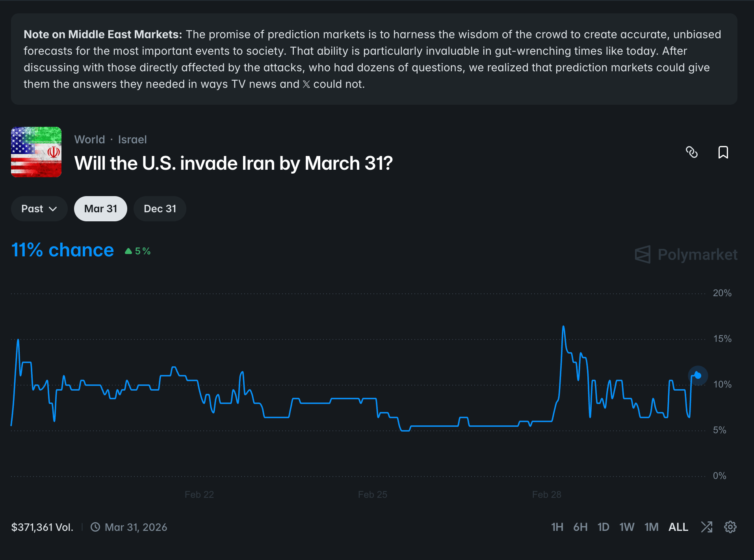The height and width of the screenshot is (560, 754).
Task: Click the '20%' axis label
Action: pos(722,293)
